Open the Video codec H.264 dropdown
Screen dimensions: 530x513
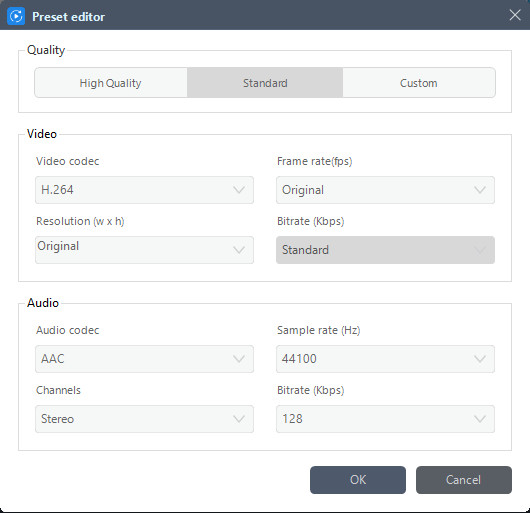click(144, 190)
